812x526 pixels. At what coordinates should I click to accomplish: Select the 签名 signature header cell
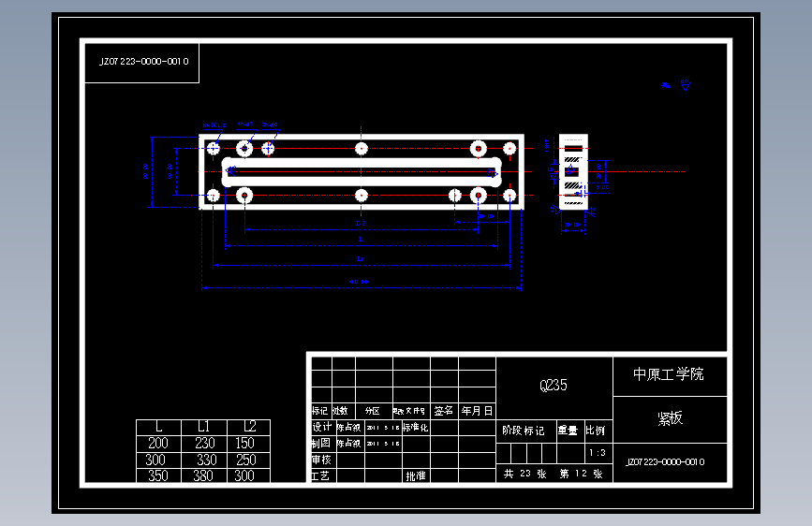(x=444, y=411)
